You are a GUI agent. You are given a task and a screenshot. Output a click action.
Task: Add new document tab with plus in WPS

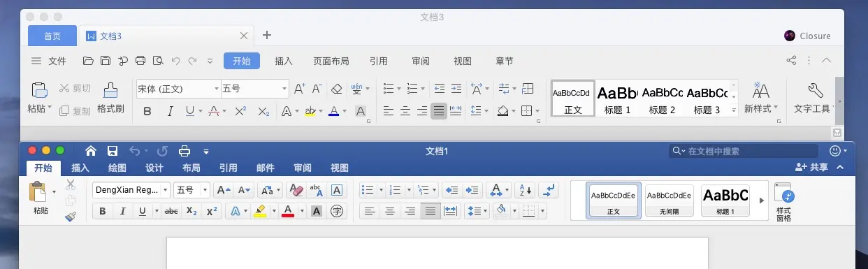(x=266, y=35)
